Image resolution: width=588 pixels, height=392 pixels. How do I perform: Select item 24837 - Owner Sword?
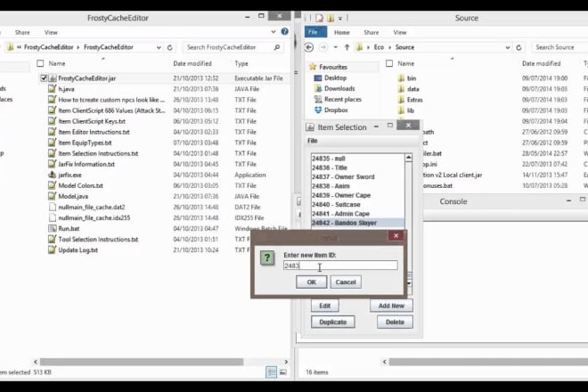point(343,176)
